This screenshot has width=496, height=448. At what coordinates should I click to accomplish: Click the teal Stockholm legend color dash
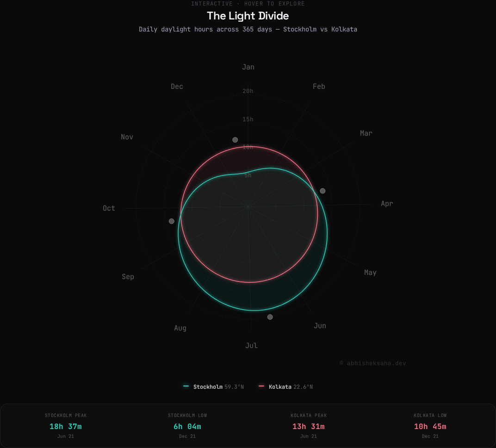click(x=186, y=386)
